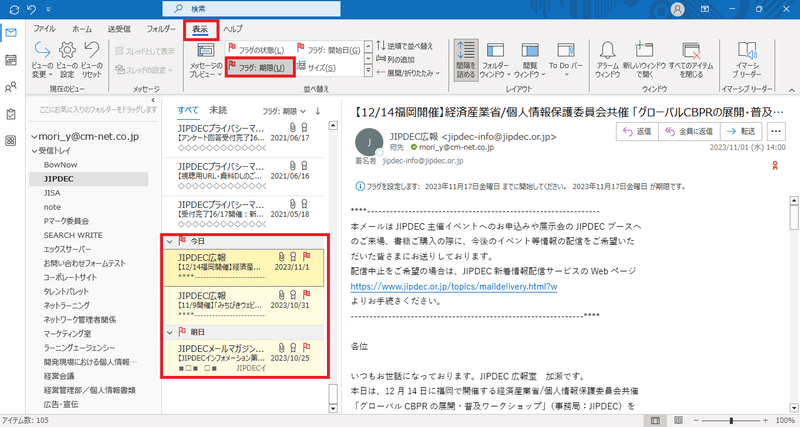This screenshot has width=800, height=427.
Task: Open the ファイル (File) tab
Action: (x=44, y=30)
